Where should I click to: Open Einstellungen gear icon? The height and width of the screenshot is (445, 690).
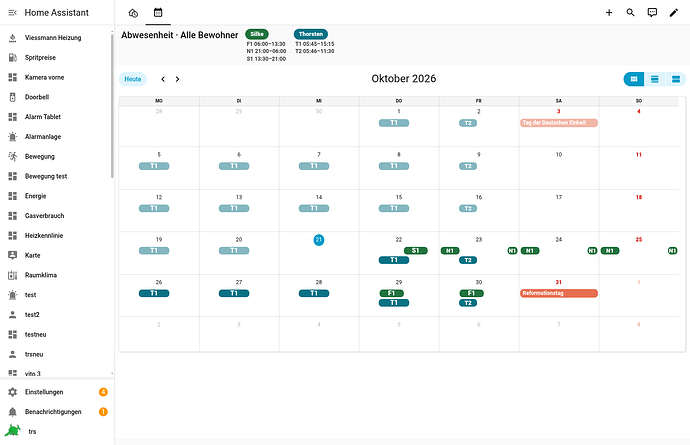[13, 392]
